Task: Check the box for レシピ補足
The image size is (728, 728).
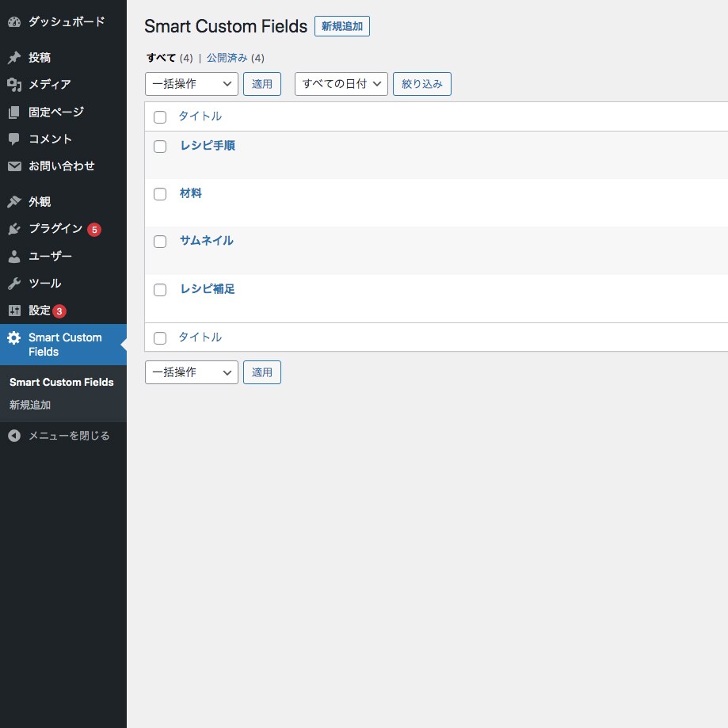Action: [x=160, y=290]
